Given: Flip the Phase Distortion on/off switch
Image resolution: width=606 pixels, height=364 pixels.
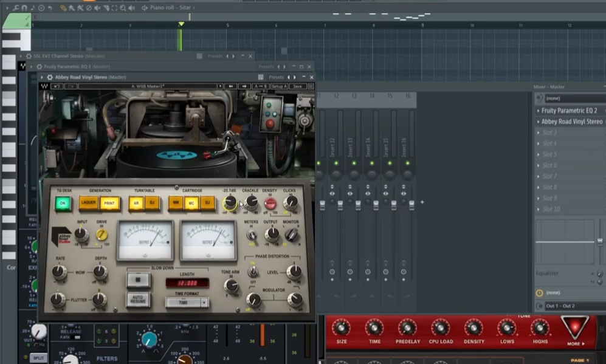Looking at the screenshot, I should pyautogui.click(x=253, y=272).
